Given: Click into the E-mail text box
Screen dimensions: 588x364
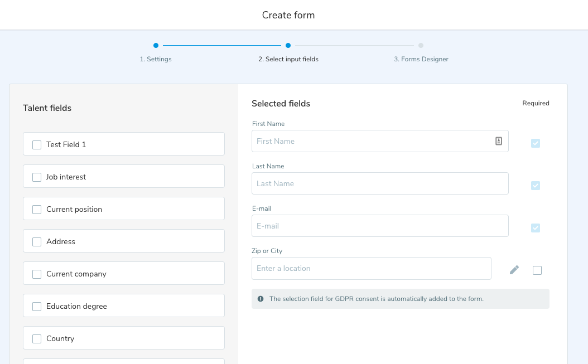Looking at the screenshot, I should [x=379, y=226].
